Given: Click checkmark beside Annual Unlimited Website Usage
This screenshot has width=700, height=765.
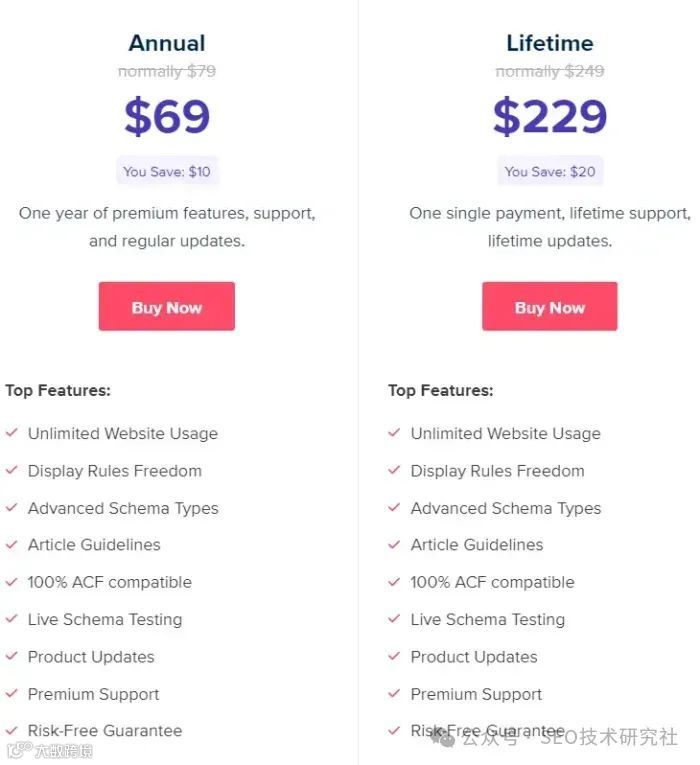Looking at the screenshot, I should 12,433.
